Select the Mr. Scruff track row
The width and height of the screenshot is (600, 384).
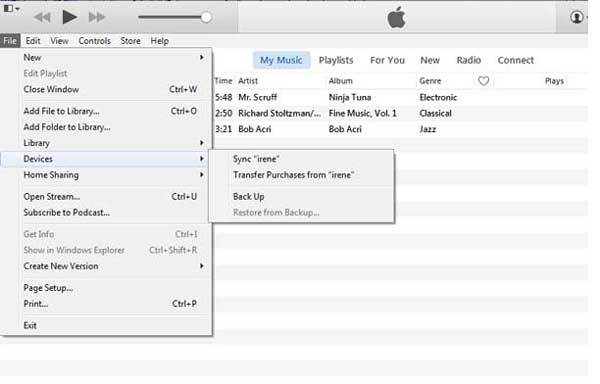[400, 98]
